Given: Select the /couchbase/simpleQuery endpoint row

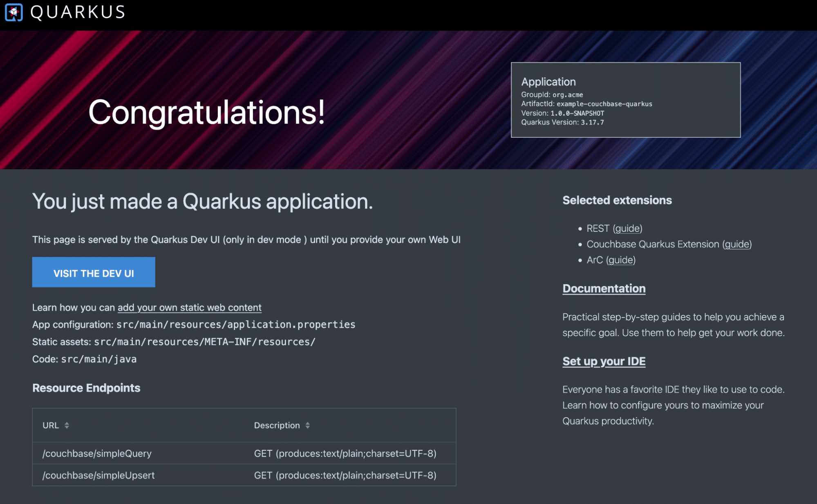Looking at the screenshot, I should click(97, 453).
